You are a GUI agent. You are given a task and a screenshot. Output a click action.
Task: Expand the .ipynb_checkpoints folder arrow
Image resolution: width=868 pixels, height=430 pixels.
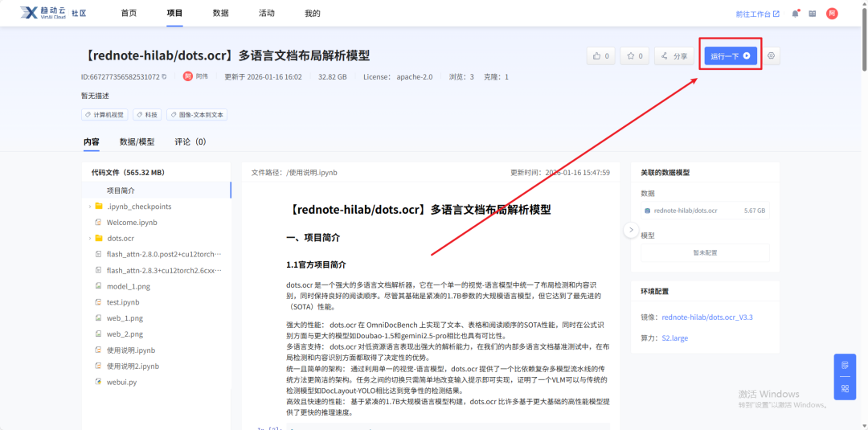click(90, 207)
